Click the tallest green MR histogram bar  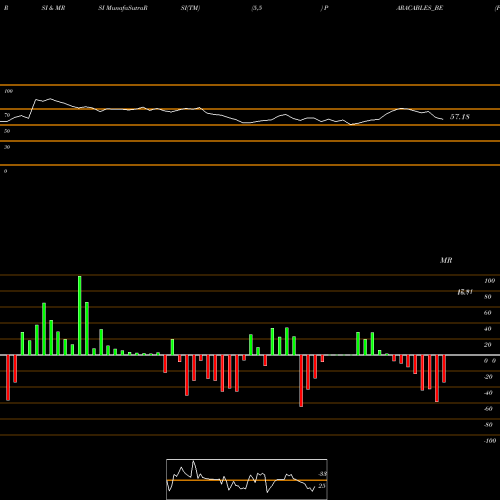(x=79, y=315)
